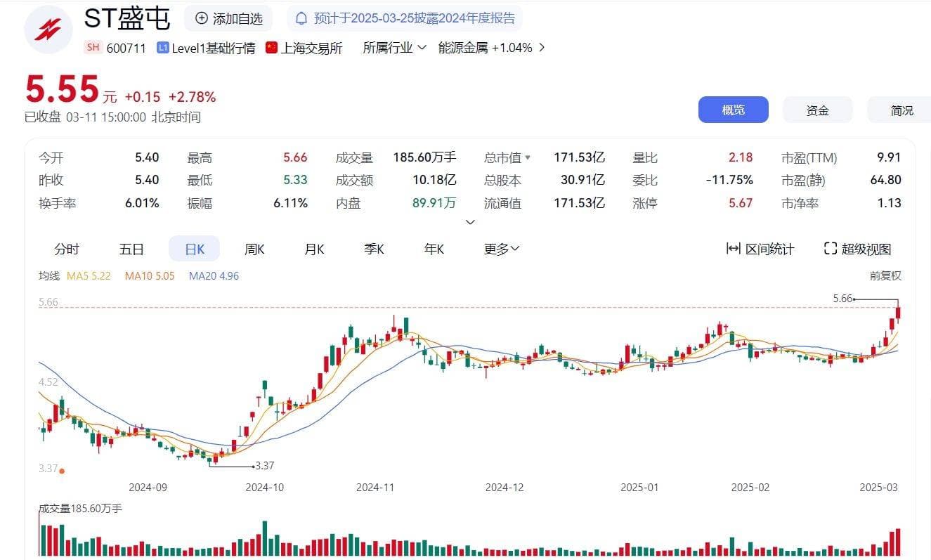Switch to the 简况 tab

click(901, 110)
